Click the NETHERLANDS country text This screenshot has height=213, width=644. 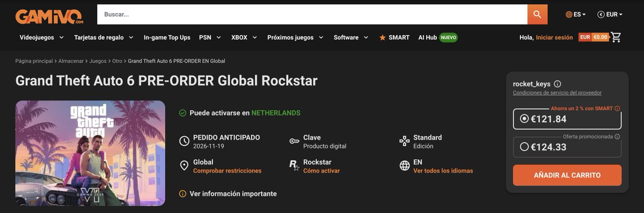tap(276, 113)
